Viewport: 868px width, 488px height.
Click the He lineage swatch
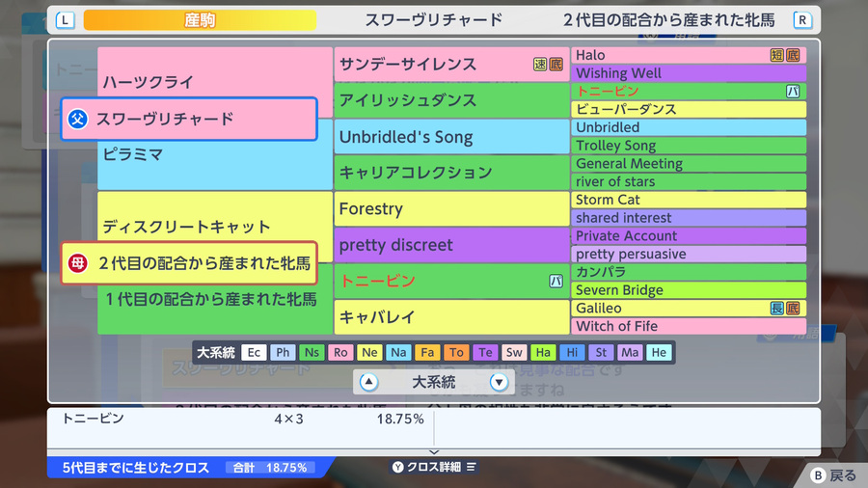point(659,352)
